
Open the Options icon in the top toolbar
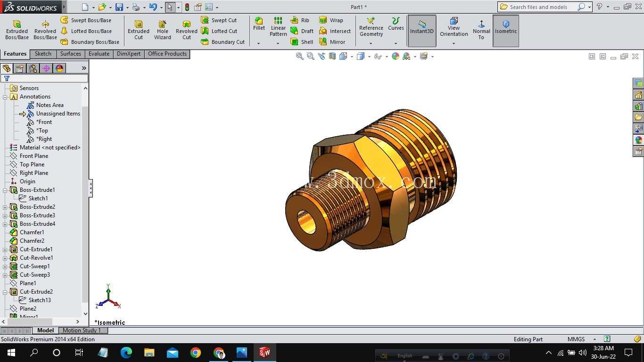click(208, 7)
